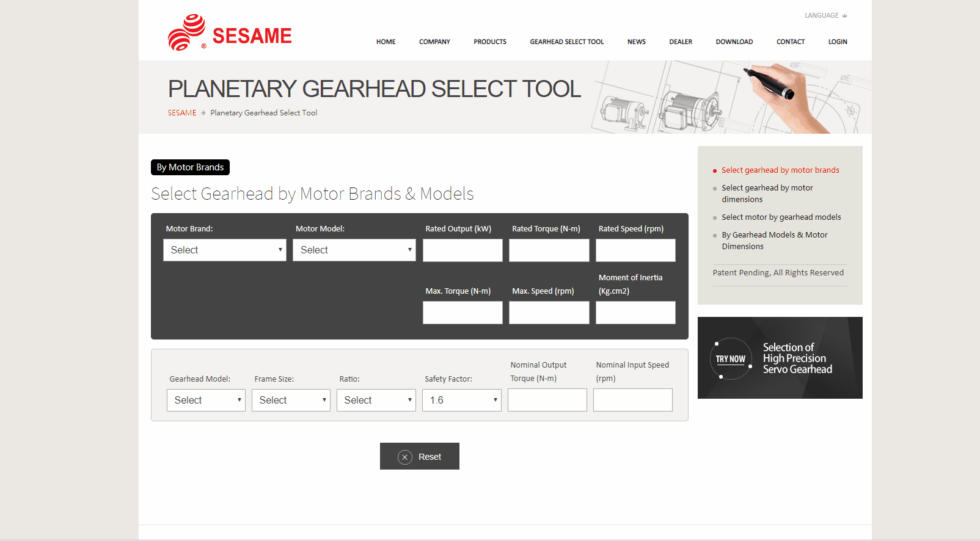The width and height of the screenshot is (980, 541).
Task: Click the Rated Speed (rpm) field
Action: coord(635,250)
